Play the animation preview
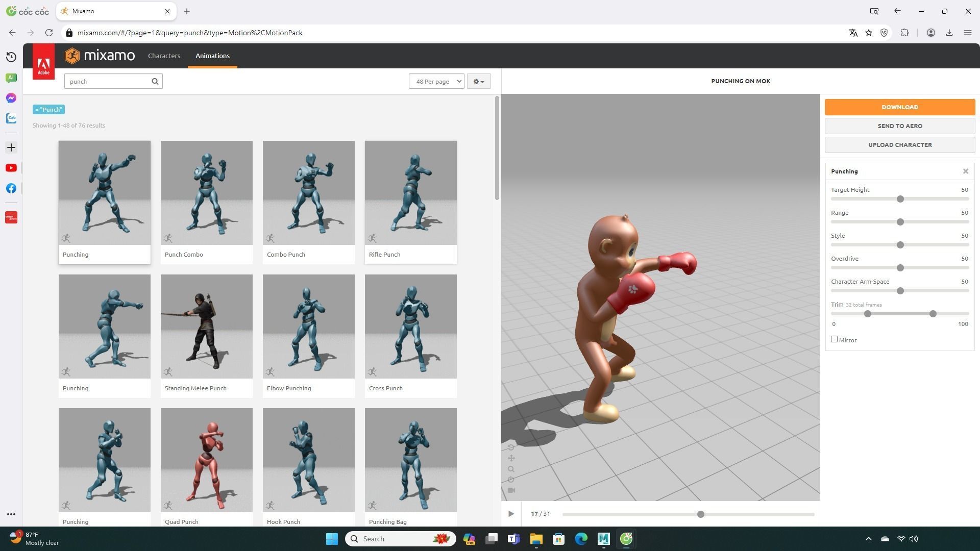The image size is (980, 551). click(x=511, y=514)
